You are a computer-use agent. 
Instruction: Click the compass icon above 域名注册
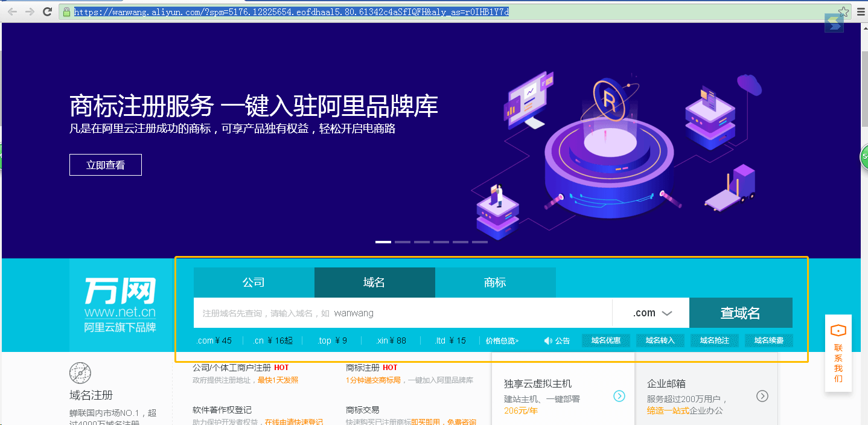pos(80,373)
